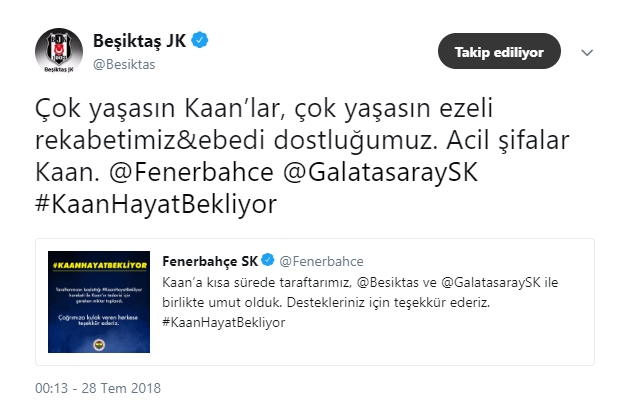The height and width of the screenshot is (407, 630).
Task: Open the Fenerbahçe SK quoted account name
Action: pyautogui.click(x=210, y=261)
